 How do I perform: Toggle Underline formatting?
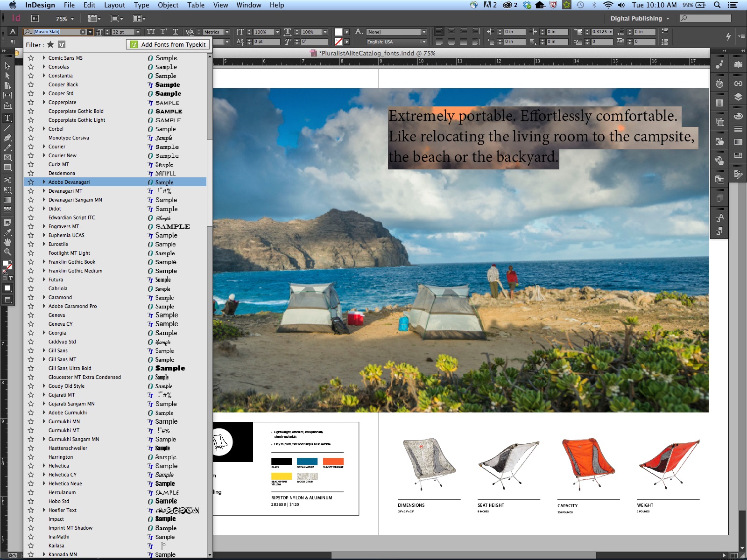(176, 32)
